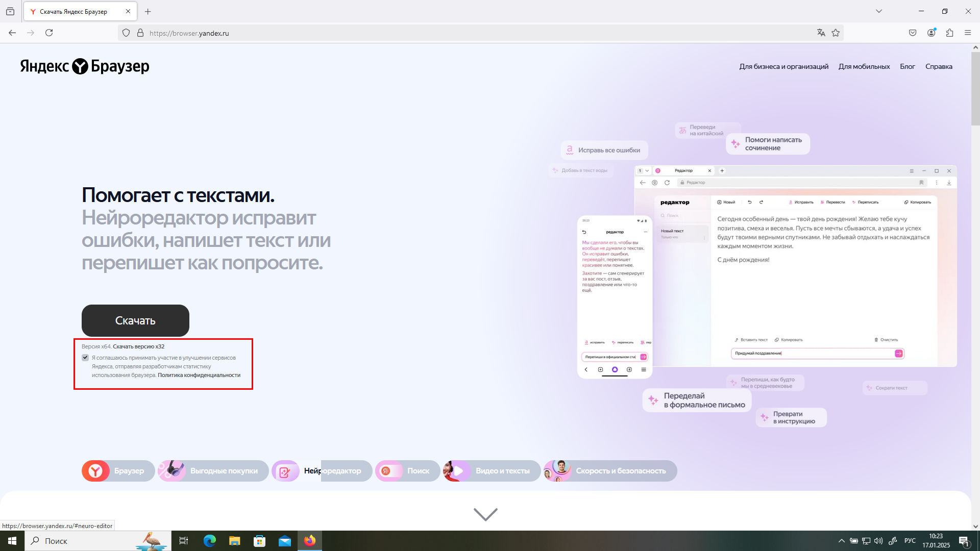Open the Блог menu item

[x=908, y=66]
